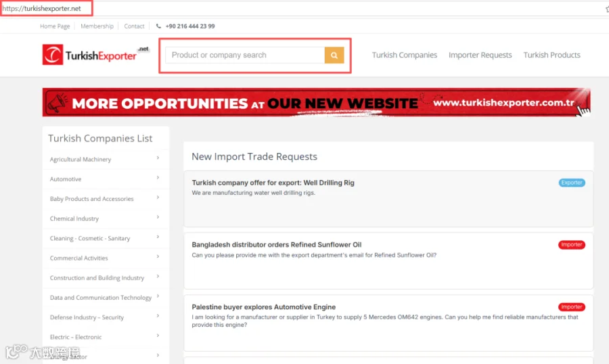Click the Sunflower Oil request description text

[314, 255]
